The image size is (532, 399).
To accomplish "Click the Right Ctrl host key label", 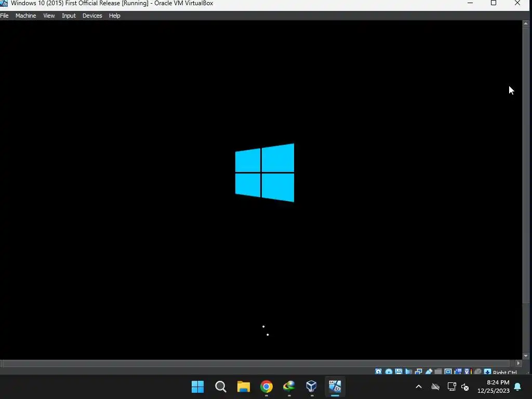I will (x=505, y=372).
